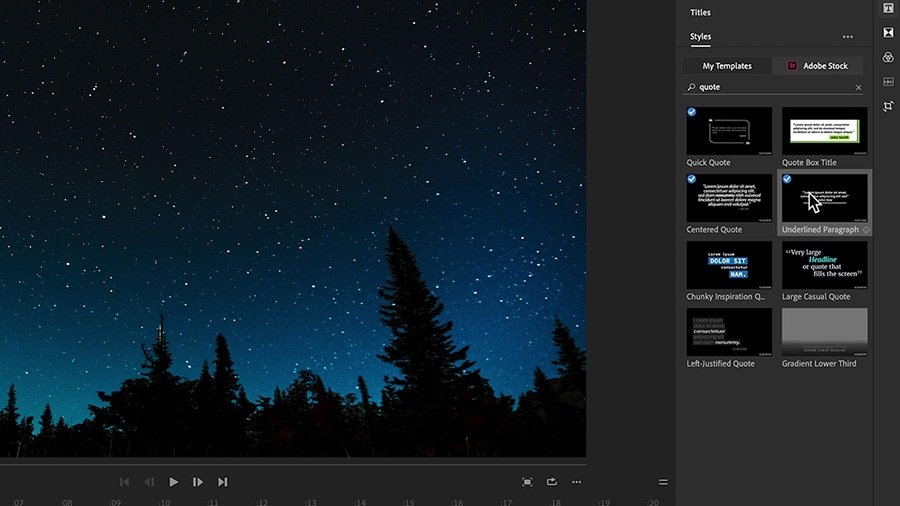Screen dimensions: 900x506
Task: Open the Titles panel icon in sidebar
Action: point(888,7)
